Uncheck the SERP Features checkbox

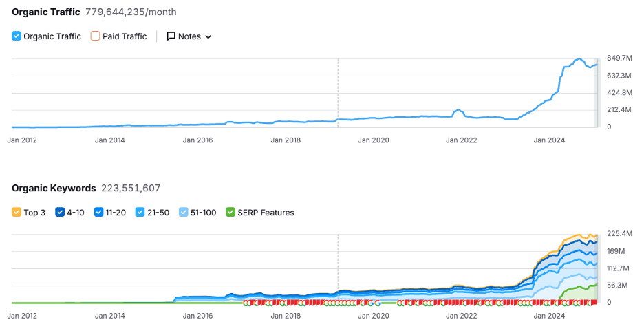tap(230, 213)
